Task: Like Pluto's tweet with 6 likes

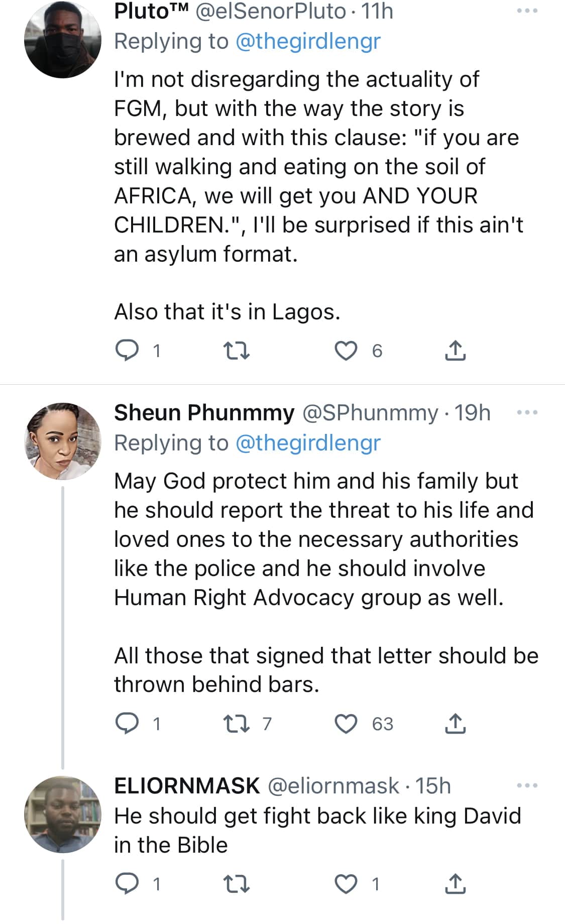Action: pos(346,350)
